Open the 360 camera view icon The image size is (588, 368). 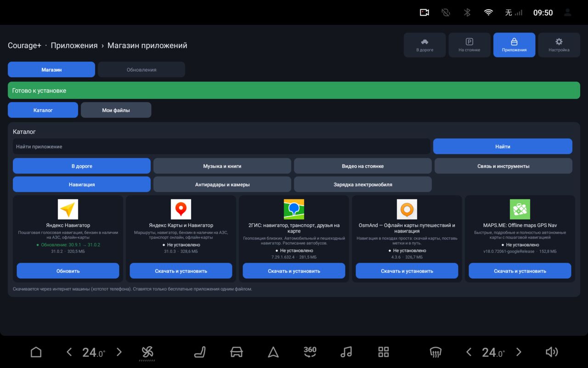pyautogui.click(x=310, y=352)
